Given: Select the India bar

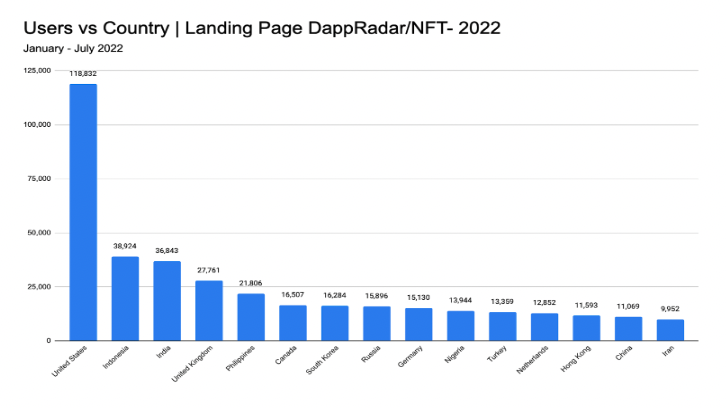Looking at the screenshot, I should point(167,301).
